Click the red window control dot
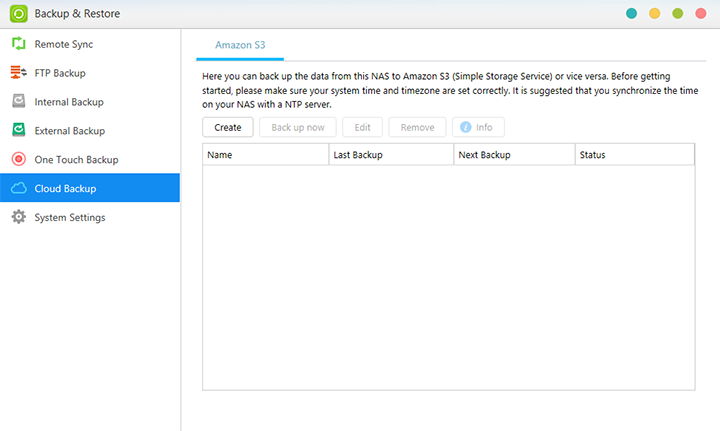This screenshot has width=720, height=431. 701,14
